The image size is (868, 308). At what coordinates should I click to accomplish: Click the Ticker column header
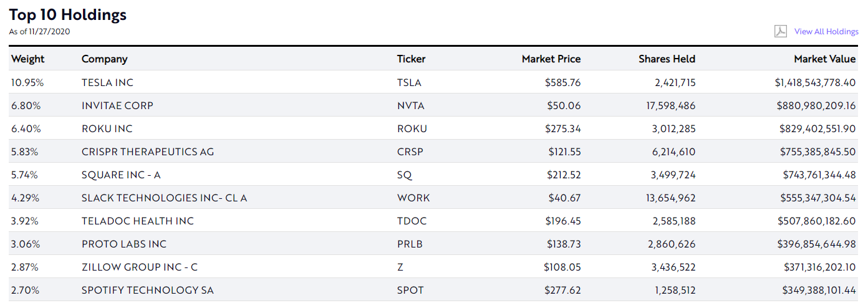pyautogui.click(x=411, y=59)
